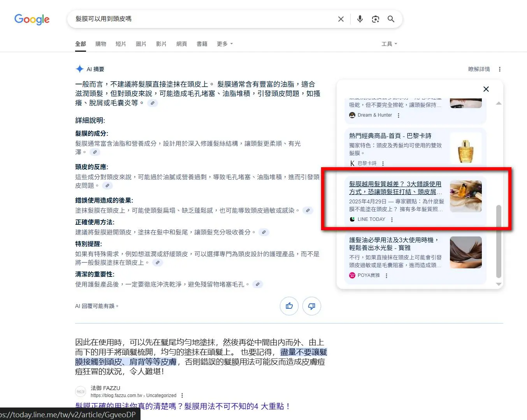Close the sources side panel
The width and height of the screenshot is (527, 420).
click(486, 89)
